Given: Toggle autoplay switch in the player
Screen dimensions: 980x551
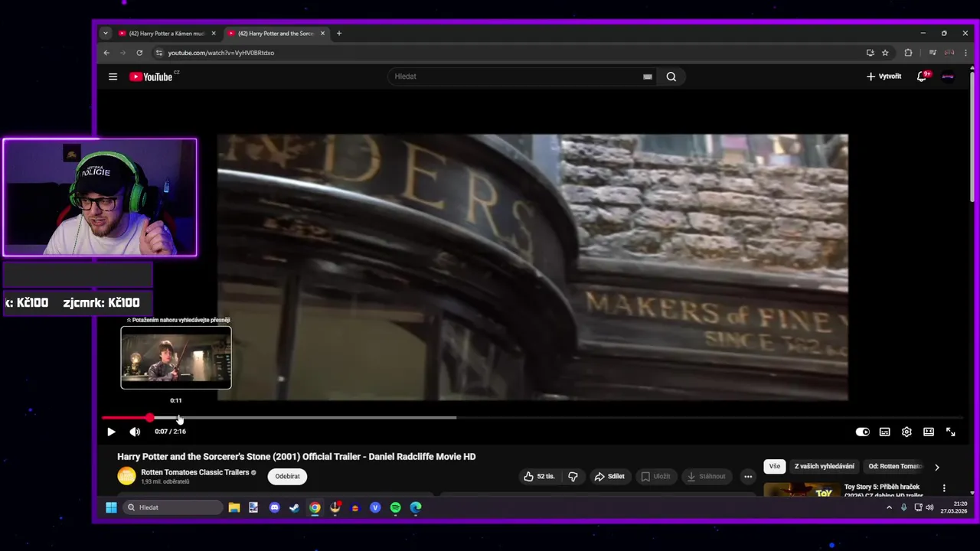Looking at the screenshot, I should (x=863, y=432).
